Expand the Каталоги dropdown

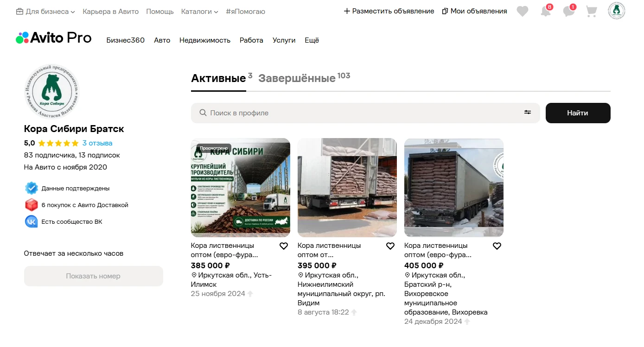click(x=200, y=11)
